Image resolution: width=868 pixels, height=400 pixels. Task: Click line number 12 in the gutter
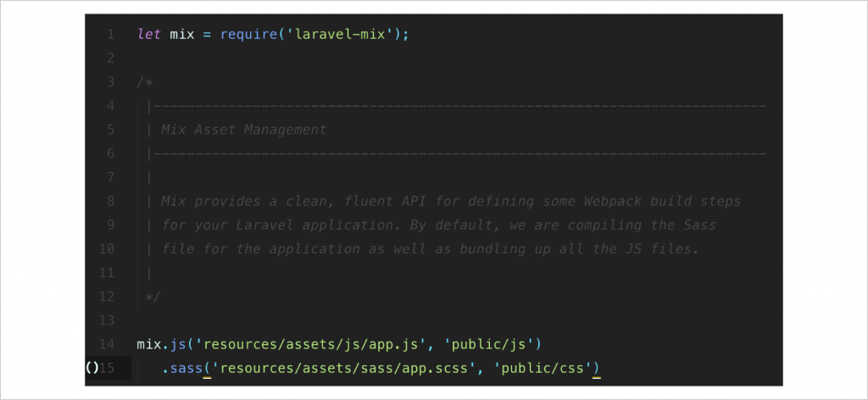[107, 297]
